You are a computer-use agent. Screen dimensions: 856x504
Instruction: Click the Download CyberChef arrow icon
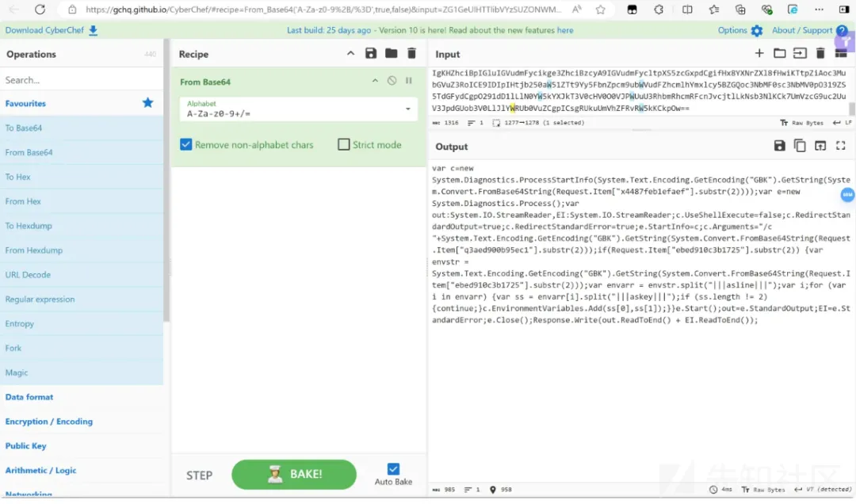pyautogui.click(x=94, y=31)
